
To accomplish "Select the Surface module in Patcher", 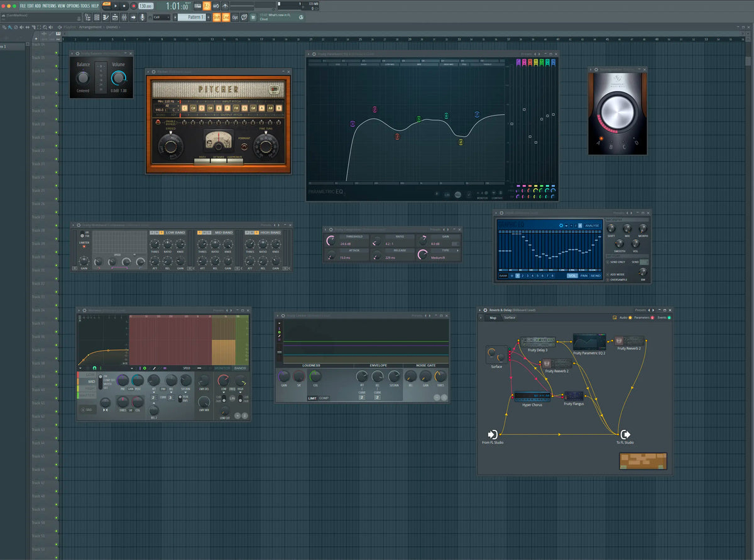I will coord(496,355).
